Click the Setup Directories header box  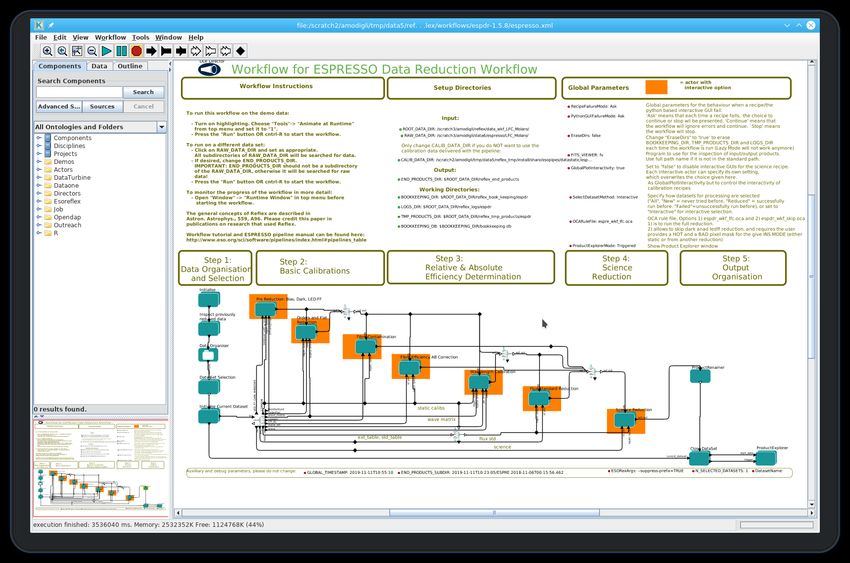pos(472,88)
